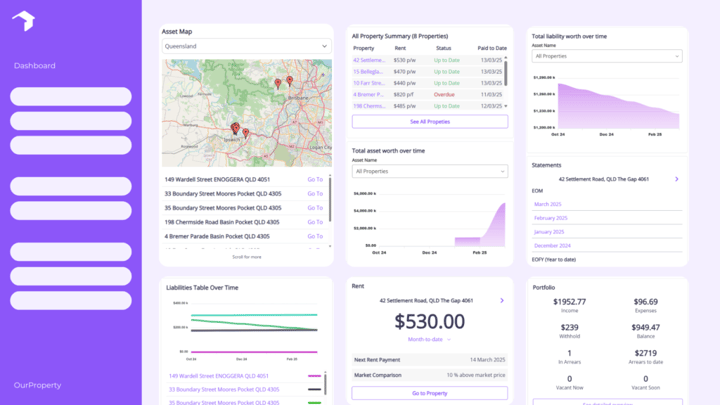Click the northernmost red map pin near Brisbane
The height and width of the screenshot is (405, 720).
click(x=290, y=81)
